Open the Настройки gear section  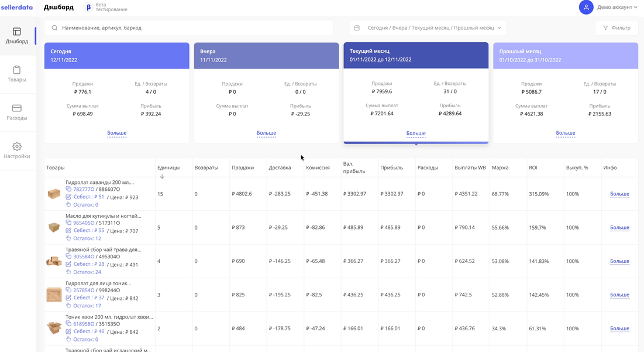click(17, 151)
